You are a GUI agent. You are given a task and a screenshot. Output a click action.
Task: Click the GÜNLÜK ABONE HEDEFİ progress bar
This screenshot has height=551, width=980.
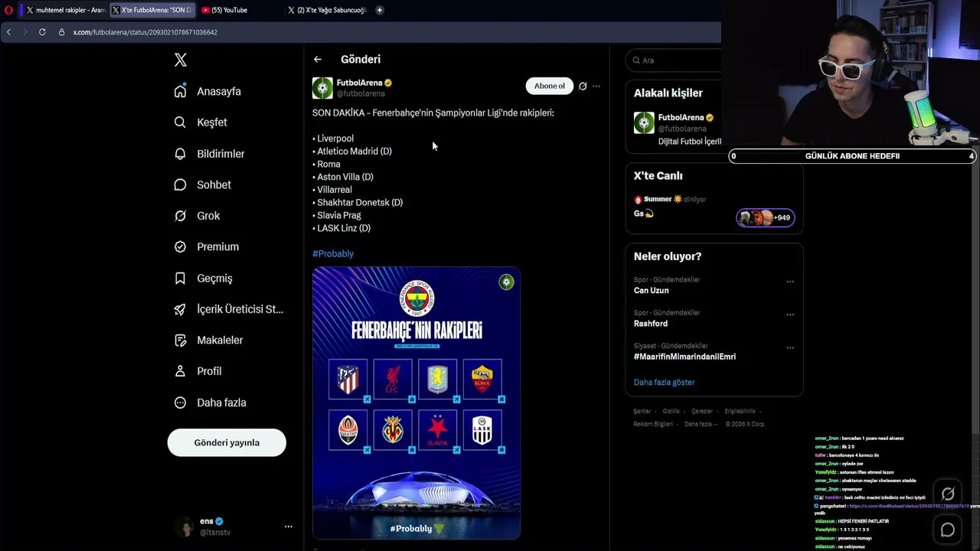pos(852,156)
